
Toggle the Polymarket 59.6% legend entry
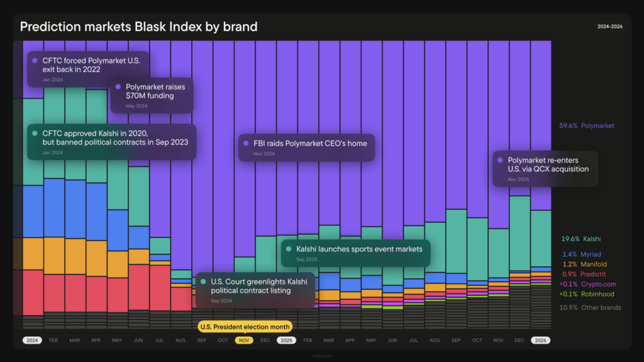tap(586, 126)
